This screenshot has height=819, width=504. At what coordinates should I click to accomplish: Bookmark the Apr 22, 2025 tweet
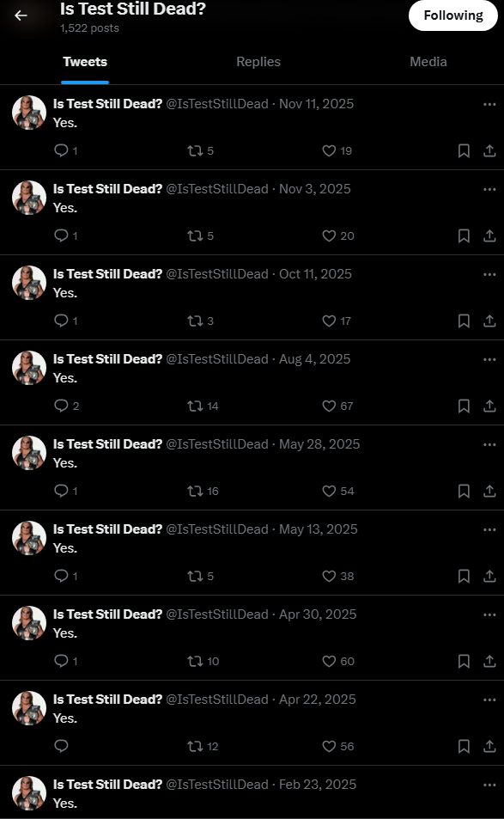464,747
